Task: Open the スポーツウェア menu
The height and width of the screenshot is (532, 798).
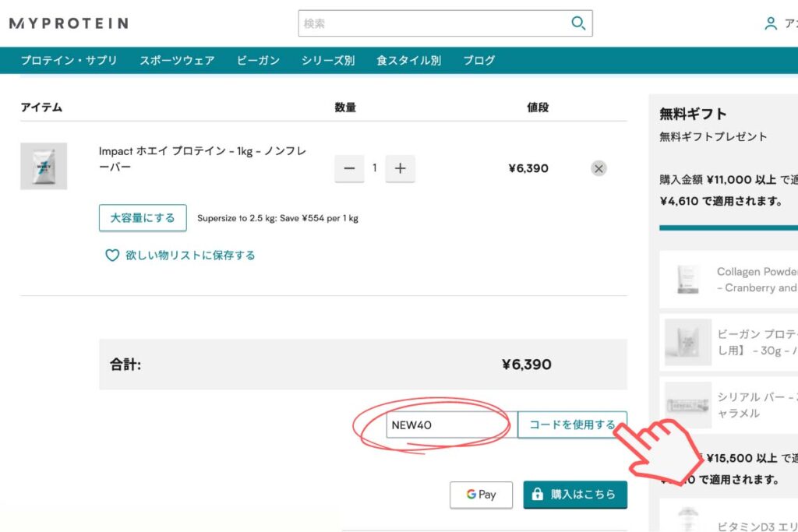Action: (x=177, y=61)
